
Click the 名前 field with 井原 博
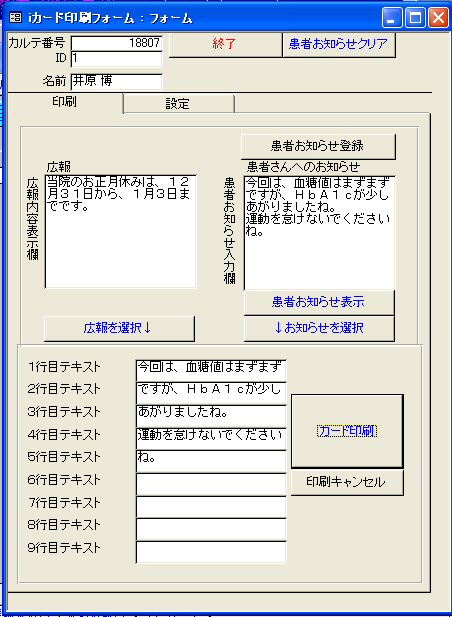click(116, 81)
